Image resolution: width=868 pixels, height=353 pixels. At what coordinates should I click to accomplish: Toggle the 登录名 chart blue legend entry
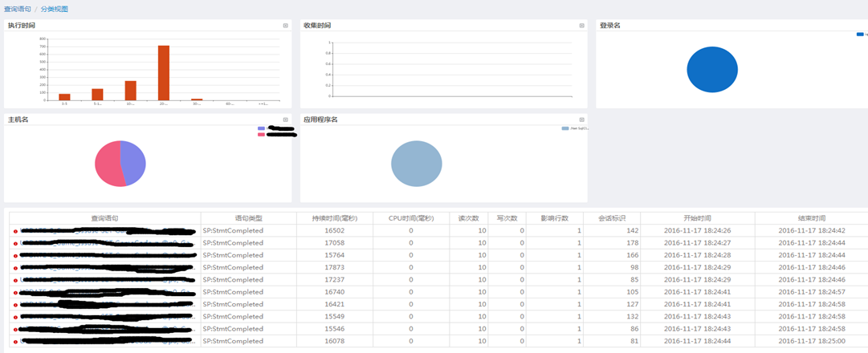[x=860, y=34]
